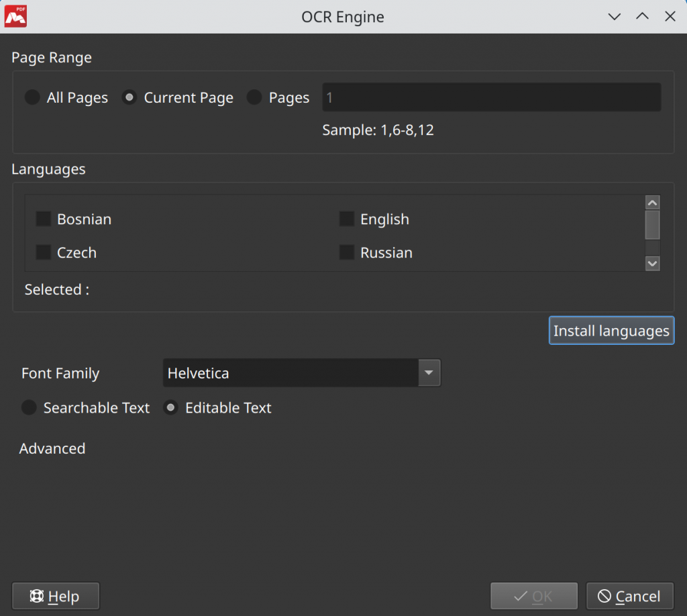Screen dimensions: 687x616
Task: Select the All Pages radio button
Action: (x=32, y=97)
